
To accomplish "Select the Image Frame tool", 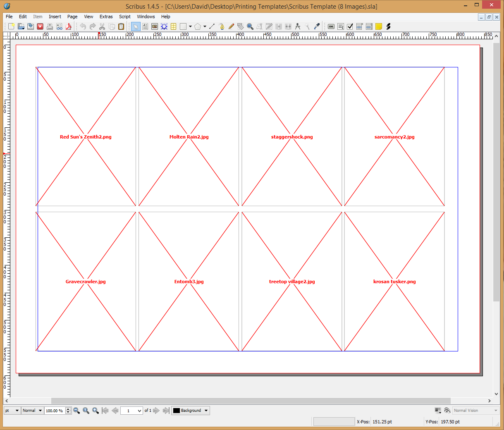I will [x=155, y=26].
